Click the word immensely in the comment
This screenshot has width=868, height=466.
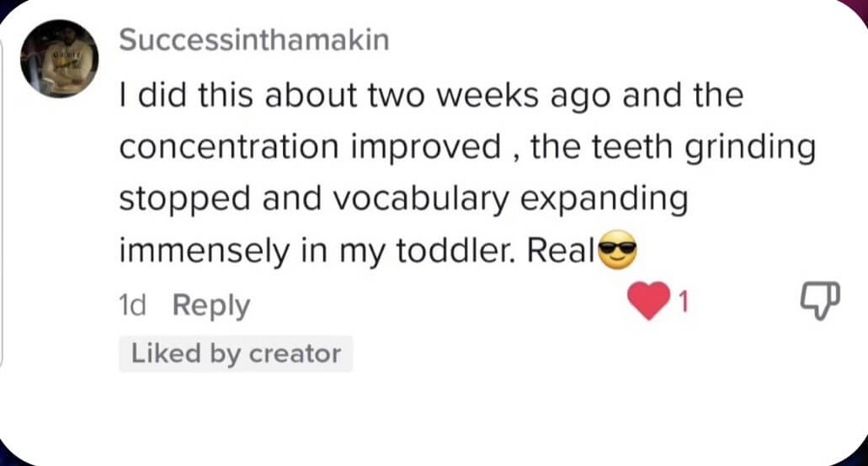(204, 252)
